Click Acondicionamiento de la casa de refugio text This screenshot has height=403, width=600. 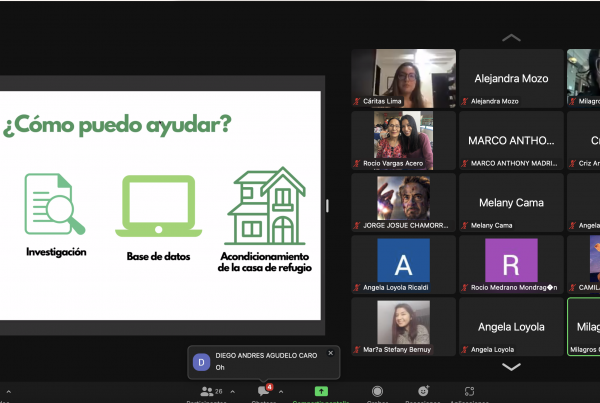[265, 262]
